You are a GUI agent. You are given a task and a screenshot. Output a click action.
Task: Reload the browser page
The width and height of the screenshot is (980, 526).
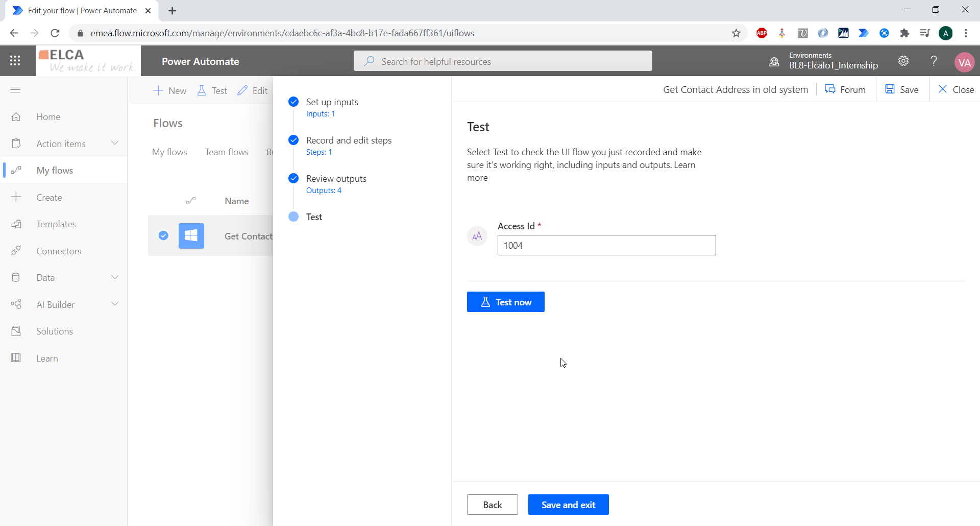pos(55,33)
